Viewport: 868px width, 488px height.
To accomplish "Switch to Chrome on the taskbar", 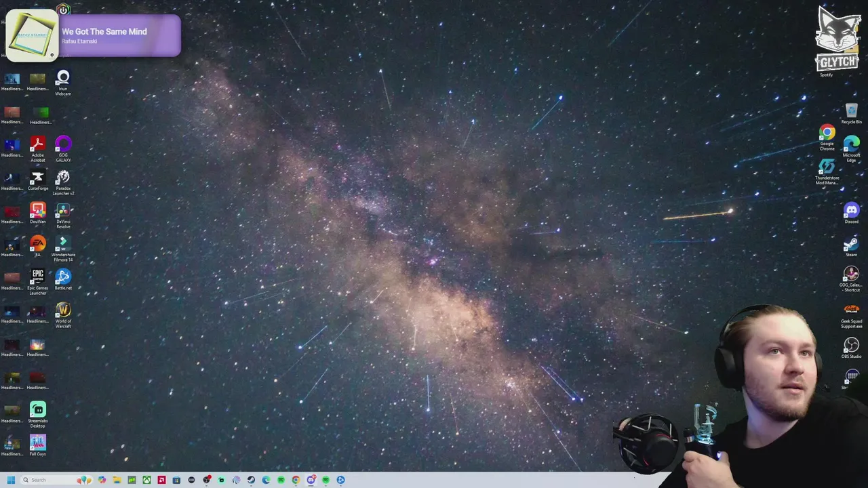I will [x=296, y=480].
